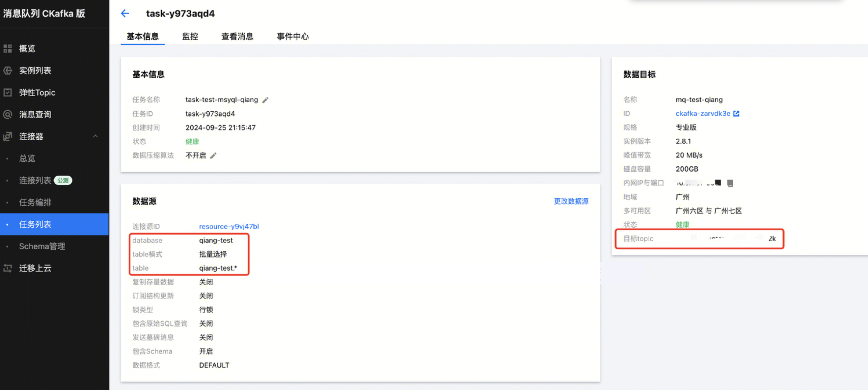Click the 更改数据源 link

coord(571,201)
